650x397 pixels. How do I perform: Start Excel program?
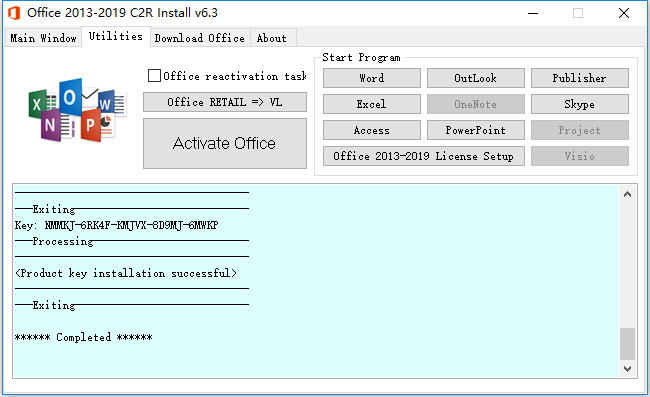pos(372,104)
